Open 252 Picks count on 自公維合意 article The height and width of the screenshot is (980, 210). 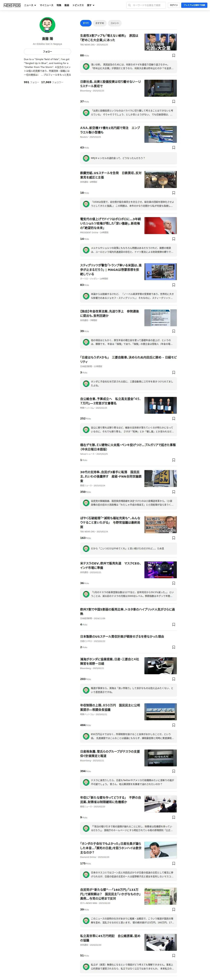85,418
